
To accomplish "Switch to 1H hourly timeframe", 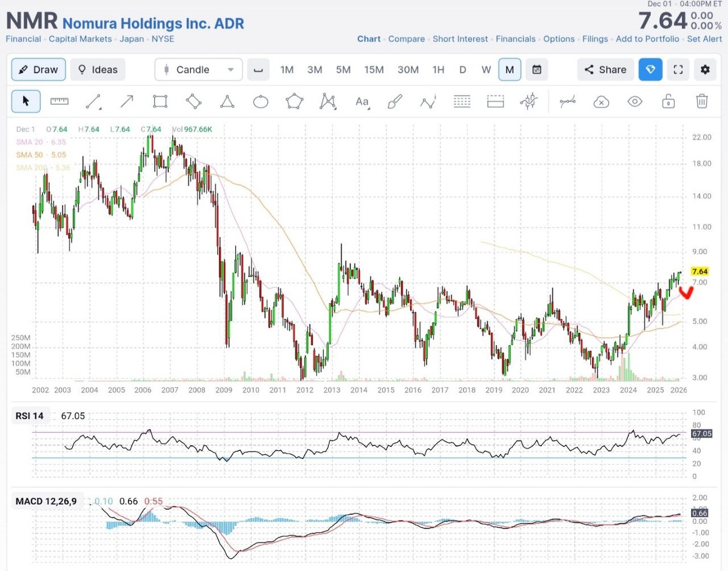I will point(438,70).
